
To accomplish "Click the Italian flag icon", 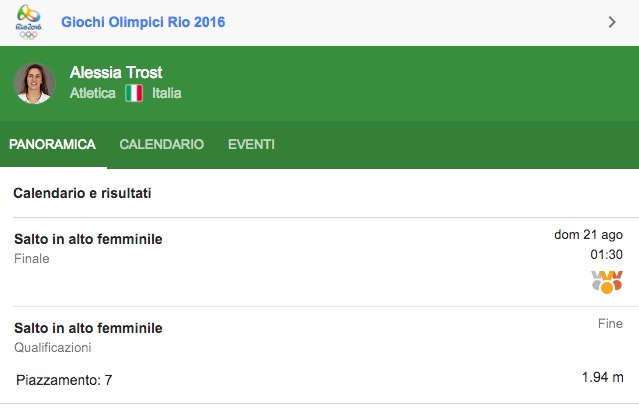I will click(134, 94).
